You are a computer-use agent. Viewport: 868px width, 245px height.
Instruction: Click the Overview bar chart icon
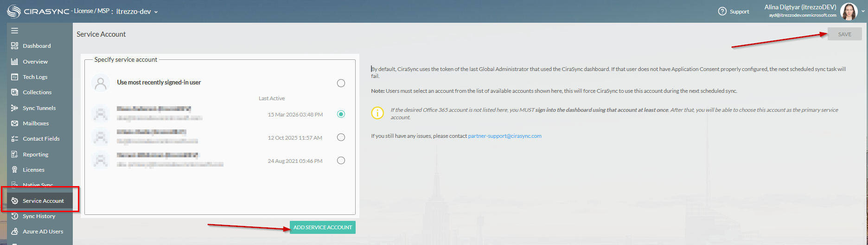point(14,61)
